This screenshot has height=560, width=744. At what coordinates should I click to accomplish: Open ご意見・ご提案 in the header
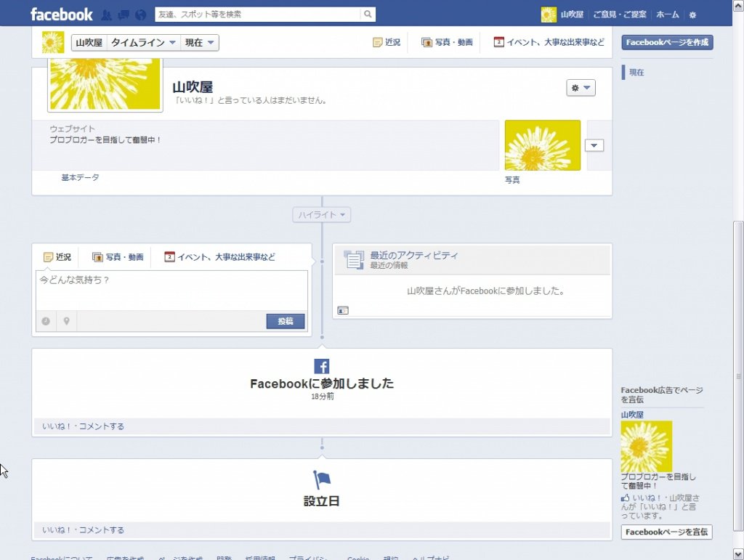click(x=619, y=15)
